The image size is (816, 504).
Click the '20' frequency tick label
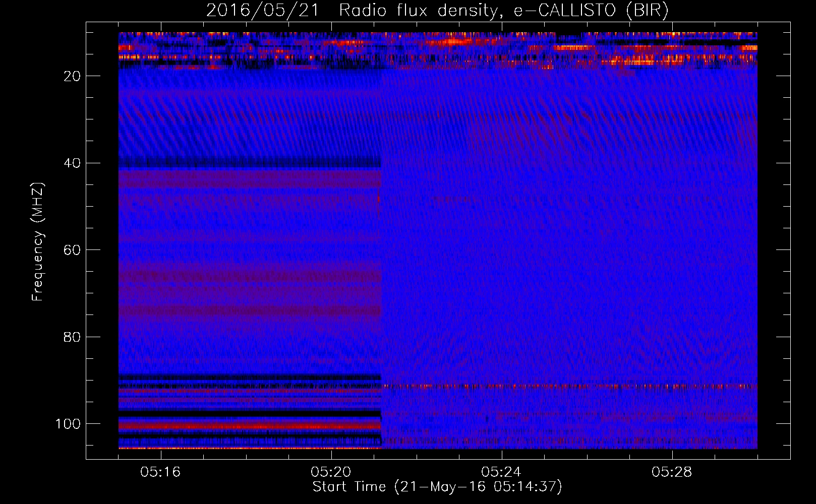tap(72, 76)
